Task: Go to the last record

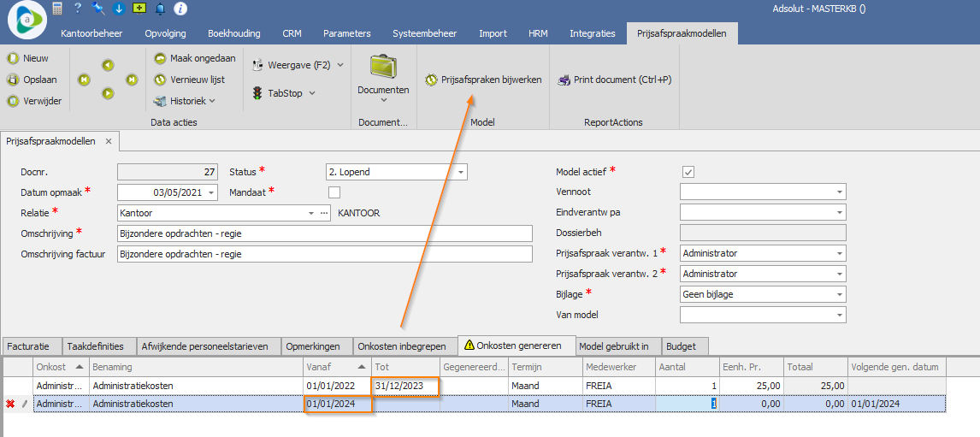Action: (132, 80)
